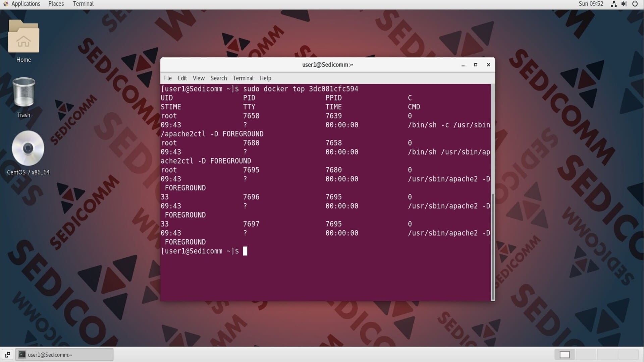Open the Edit menu in terminal
This screenshot has width=644, height=362.
182,78
